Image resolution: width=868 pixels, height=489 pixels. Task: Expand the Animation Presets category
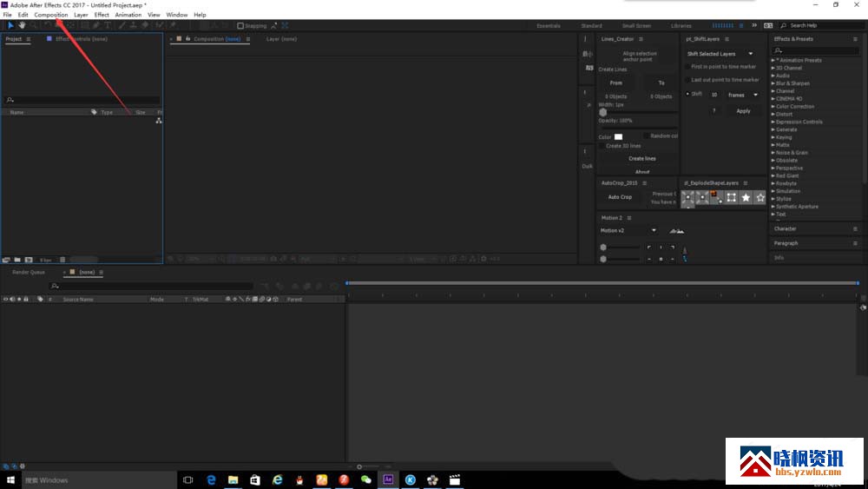click(x=773, y=60)
